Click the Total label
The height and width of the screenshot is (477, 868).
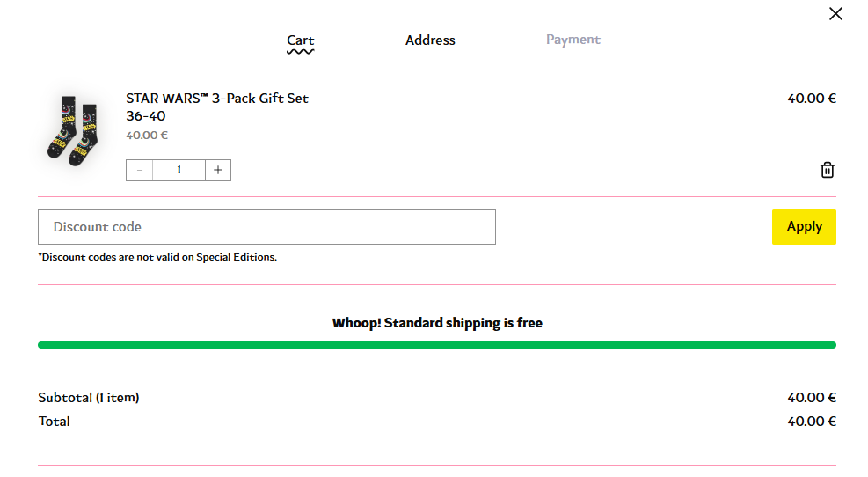click(55, 422)
